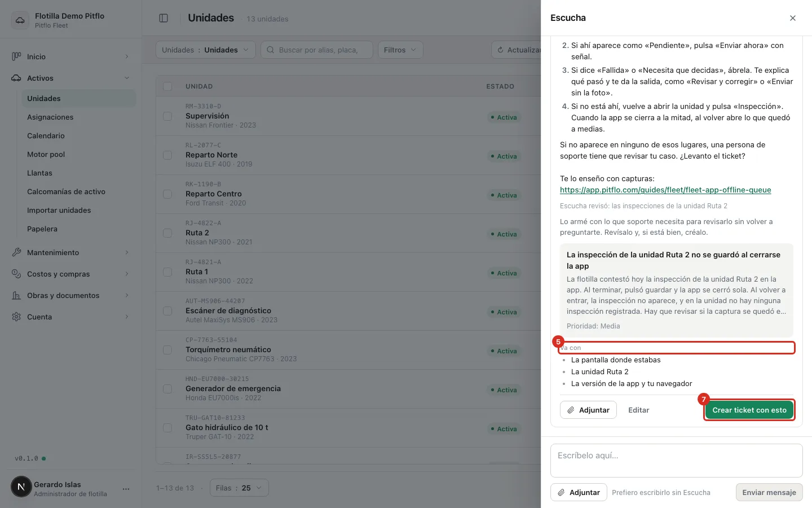Viewport: 812px width, 508px height.
Task: Open the user options ellipsis menu
Action: tap(126, 489)
